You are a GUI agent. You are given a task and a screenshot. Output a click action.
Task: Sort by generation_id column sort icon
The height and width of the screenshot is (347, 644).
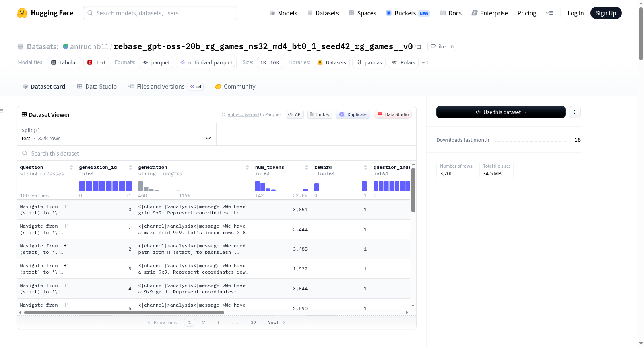pos(130,167)
